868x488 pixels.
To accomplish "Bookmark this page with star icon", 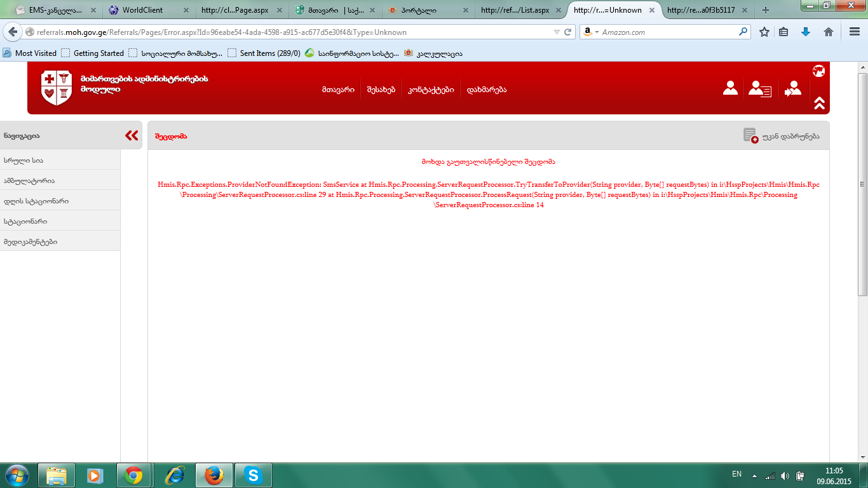I will click(x=764, y=32).
